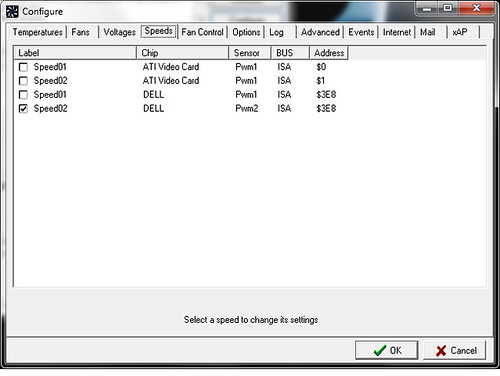Maximize the Configure window
The image size is (500, 376).
coord(448,8)
